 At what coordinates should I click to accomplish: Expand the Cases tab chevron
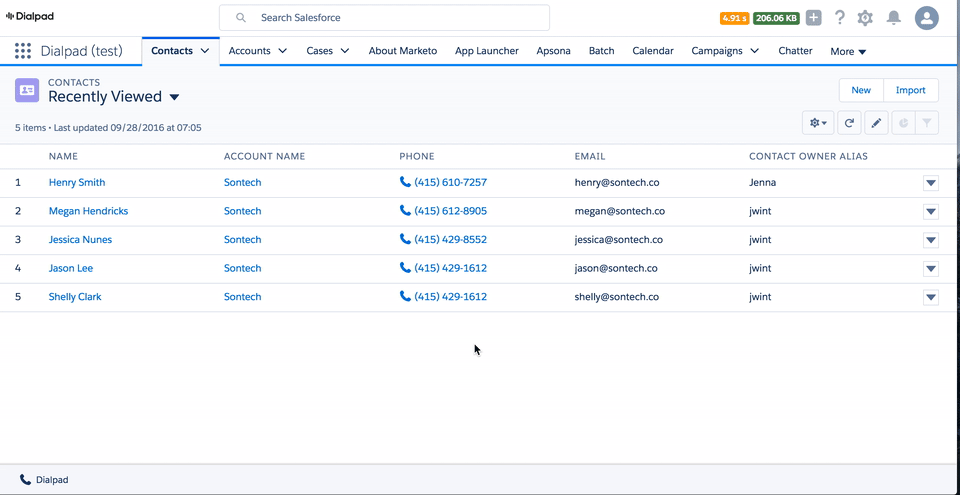click(x=345, y=51)
